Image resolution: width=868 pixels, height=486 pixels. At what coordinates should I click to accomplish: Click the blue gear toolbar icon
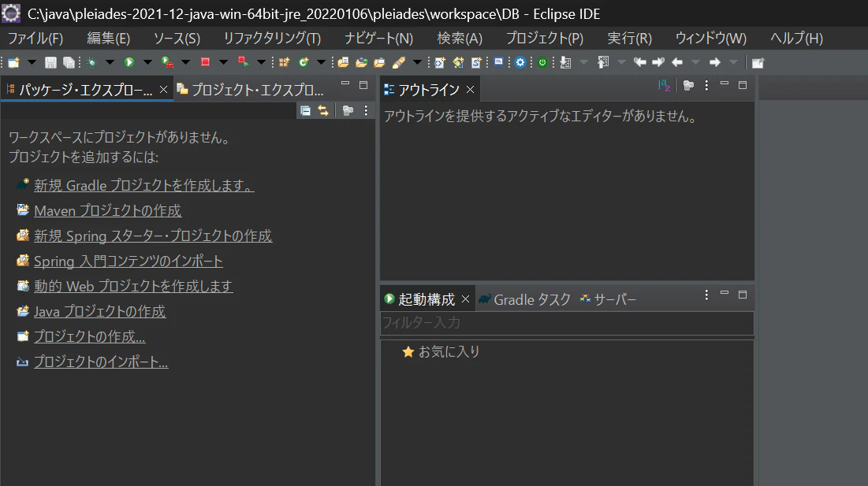[520, 62]
